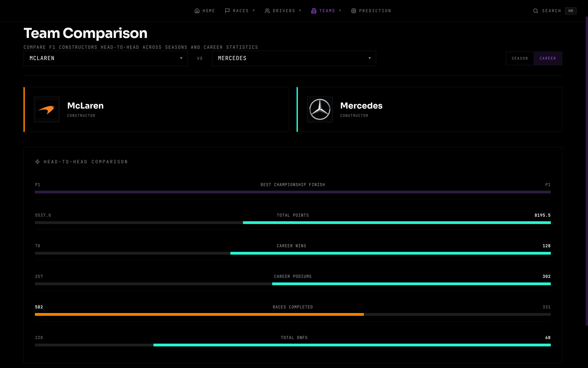This screenshot has width=588, height=368.
Task: Click the Drivers people icon
Action: coord(267,11)
